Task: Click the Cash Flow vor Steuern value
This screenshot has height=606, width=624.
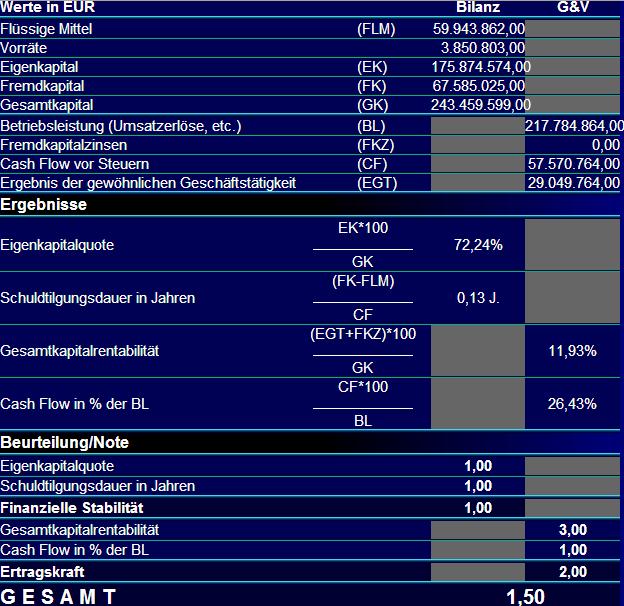Action: [x=574, y=164]
